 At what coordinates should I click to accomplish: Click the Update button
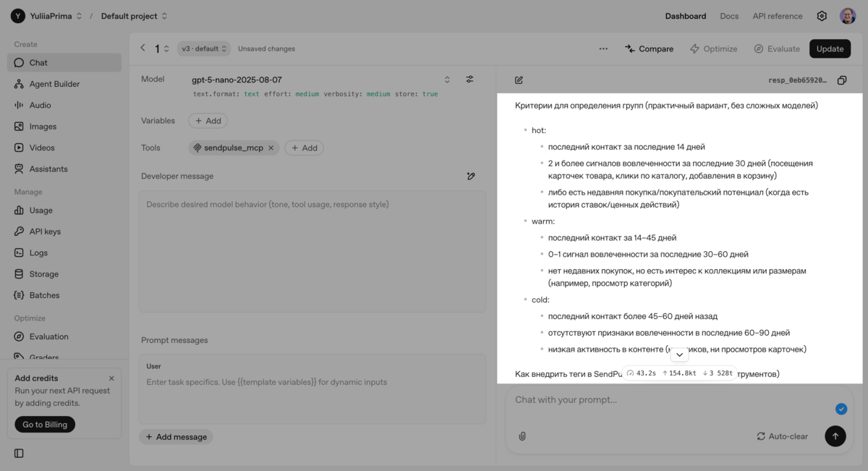[830, 48]
